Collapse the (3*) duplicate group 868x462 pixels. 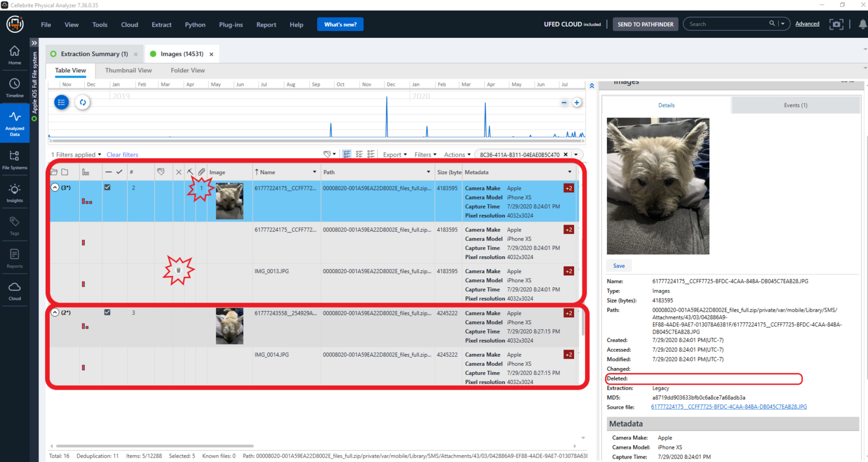(55, 187)
